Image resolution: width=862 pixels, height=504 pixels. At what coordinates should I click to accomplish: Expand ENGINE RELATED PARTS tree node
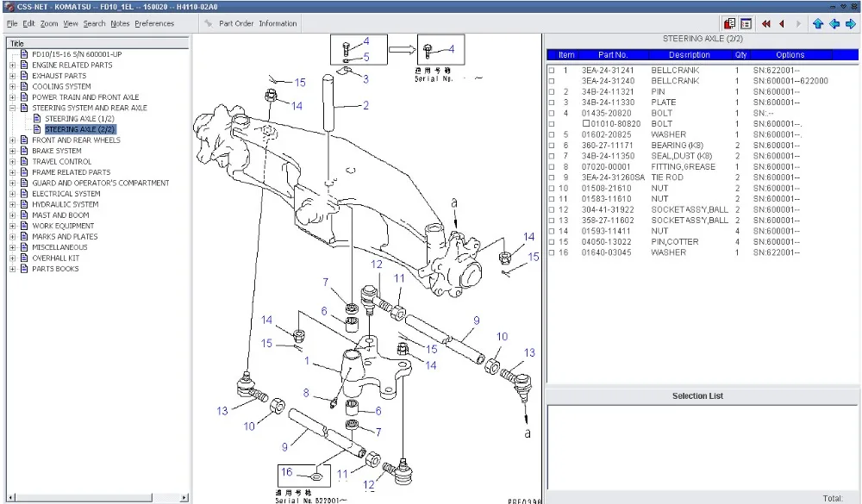coord(12,65)
